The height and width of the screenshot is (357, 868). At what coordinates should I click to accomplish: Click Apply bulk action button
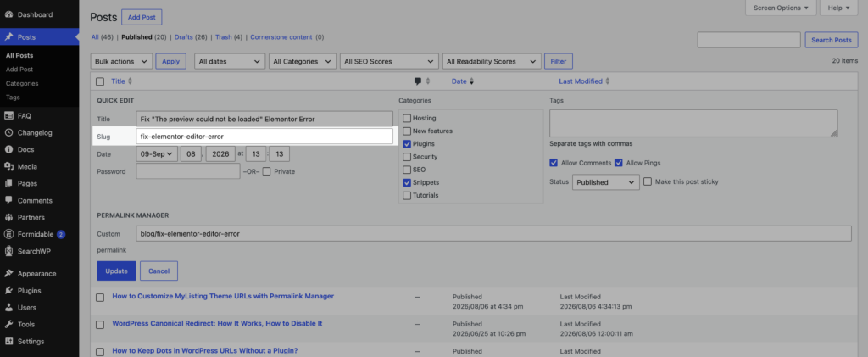coord(170,61)
